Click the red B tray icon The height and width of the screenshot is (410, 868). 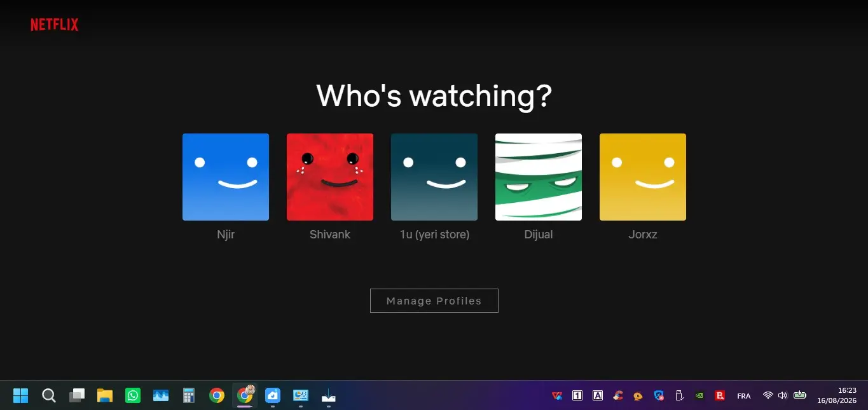click(x=720, y=395)
